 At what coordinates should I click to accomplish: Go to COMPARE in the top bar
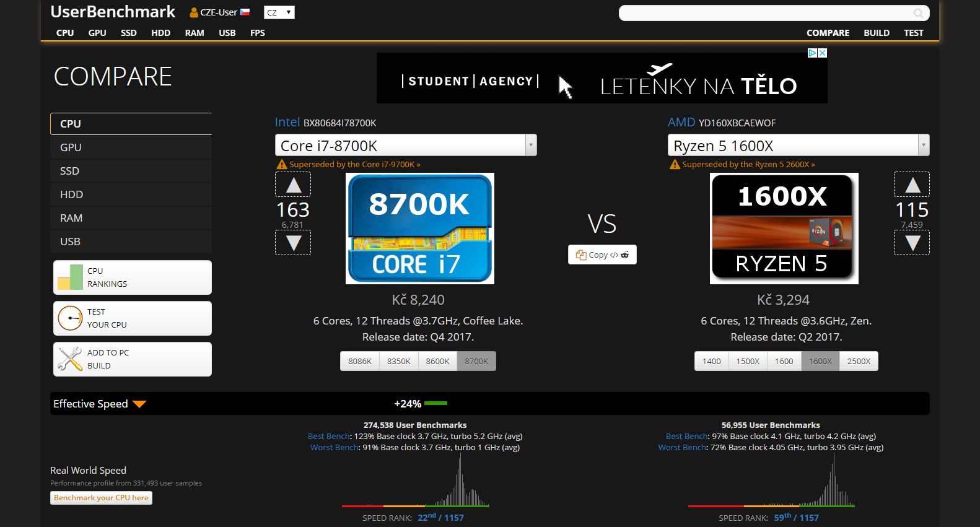pos(828,33)
